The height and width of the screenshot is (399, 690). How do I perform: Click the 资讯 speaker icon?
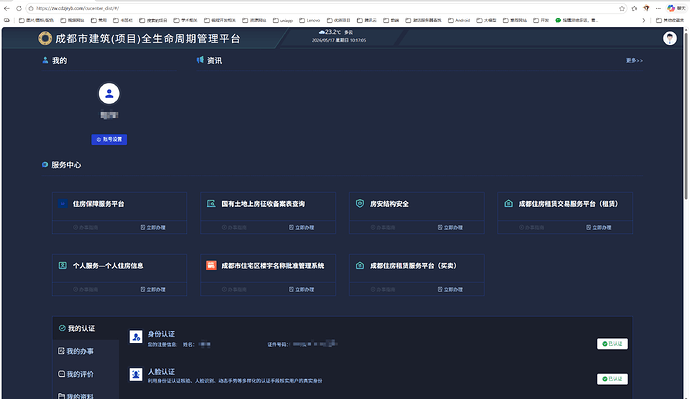pyautogui.click(x=200, y=60)
